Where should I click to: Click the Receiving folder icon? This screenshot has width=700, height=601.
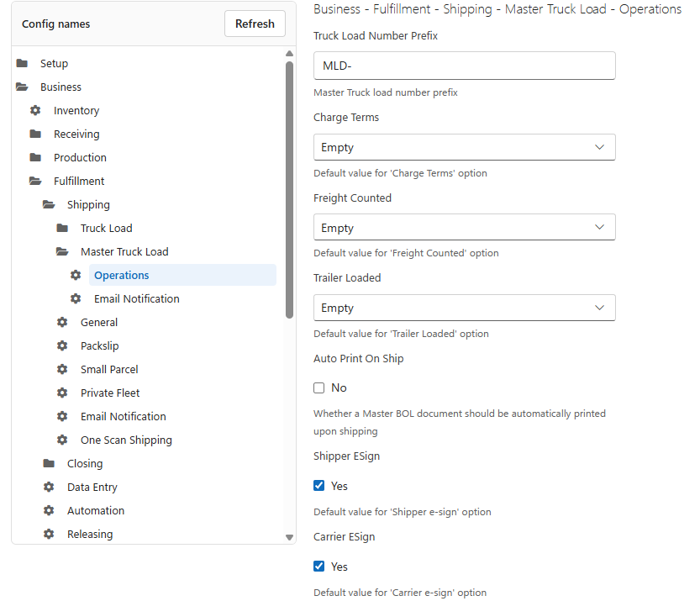[35, 134]
